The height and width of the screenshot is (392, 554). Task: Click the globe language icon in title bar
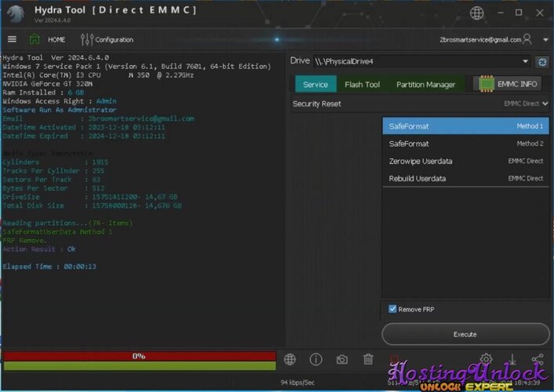pos(477,13)
